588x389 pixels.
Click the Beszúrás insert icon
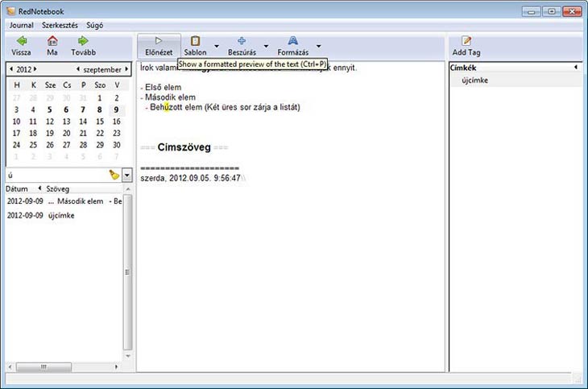click(x=242, y=41)
